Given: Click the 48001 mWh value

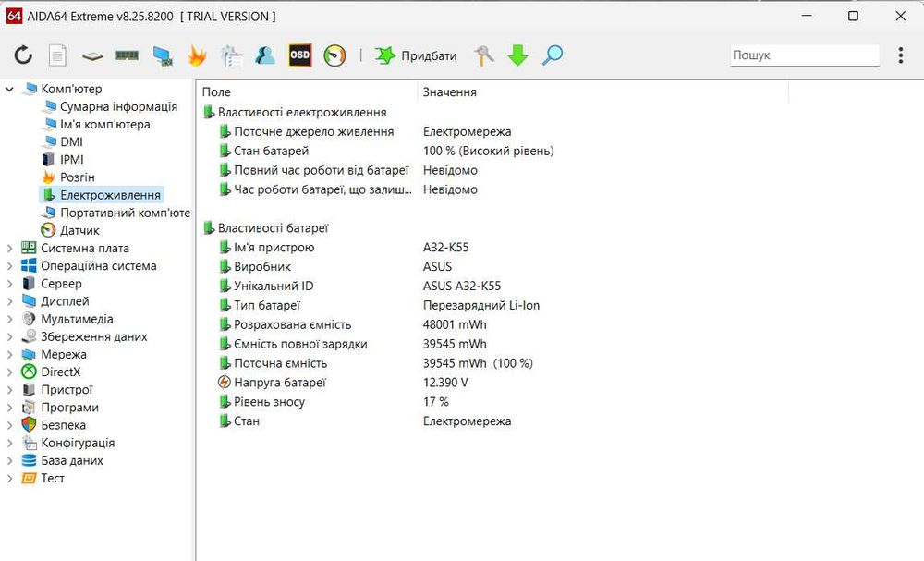Looking at the screenshot, I should (x=455, y=324).
